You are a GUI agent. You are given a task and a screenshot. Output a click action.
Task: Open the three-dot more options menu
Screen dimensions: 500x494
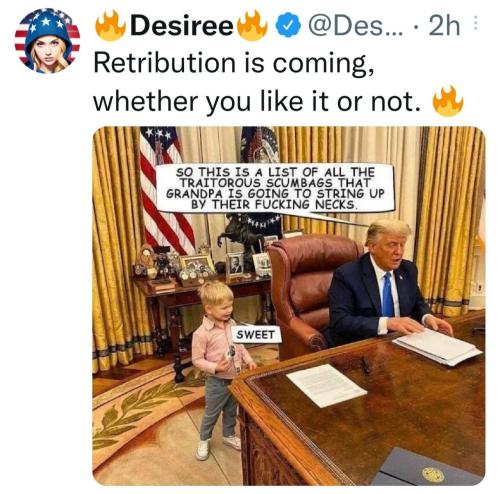pos(475,24)
